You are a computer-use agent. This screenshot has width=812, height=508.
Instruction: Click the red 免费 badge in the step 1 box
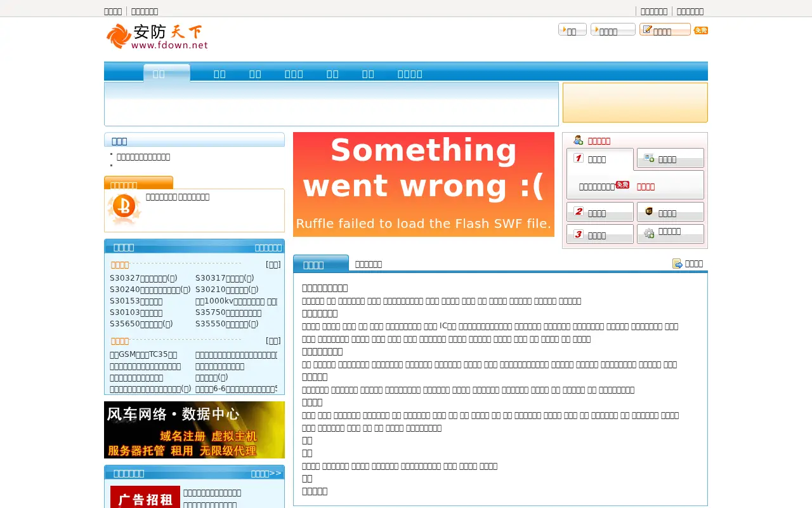[x=622, y=185]
